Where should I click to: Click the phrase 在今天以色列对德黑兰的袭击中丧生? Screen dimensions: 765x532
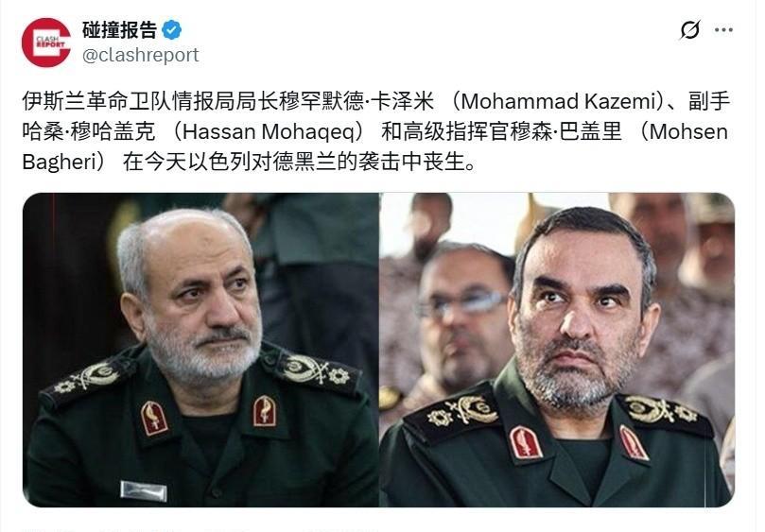pos(293,162)
